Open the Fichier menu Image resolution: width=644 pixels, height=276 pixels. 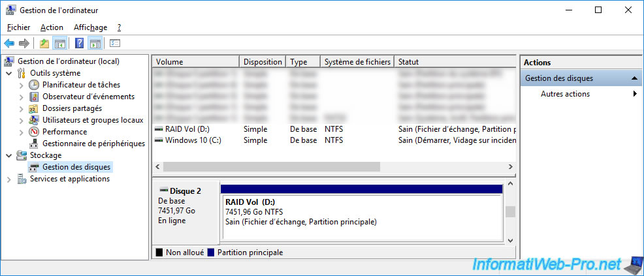click(x=18, y=27)
